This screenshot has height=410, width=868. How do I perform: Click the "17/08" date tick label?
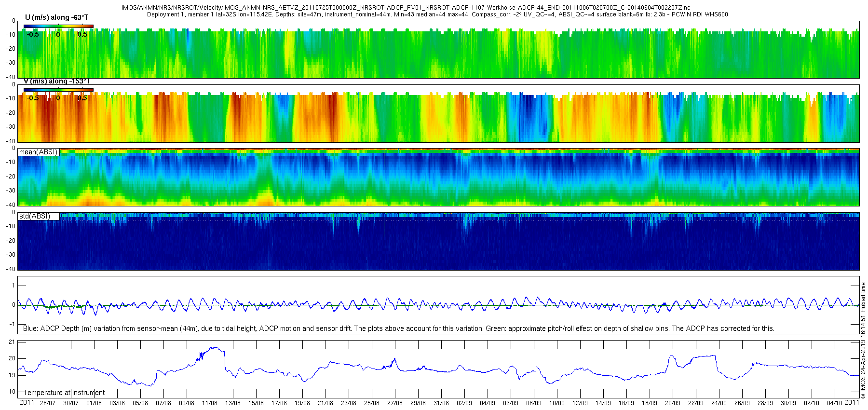(279, 403)
